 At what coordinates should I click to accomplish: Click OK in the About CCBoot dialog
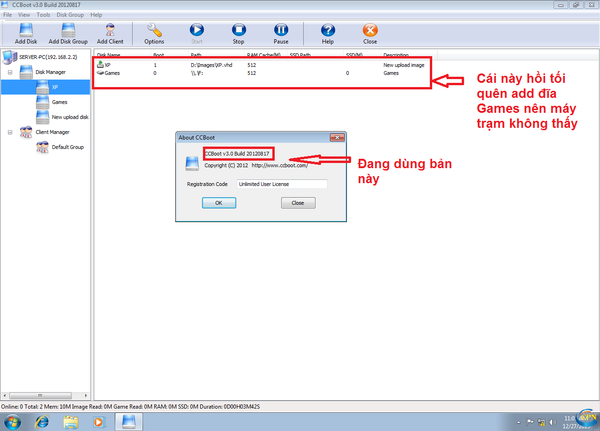[x=219, y=203]
